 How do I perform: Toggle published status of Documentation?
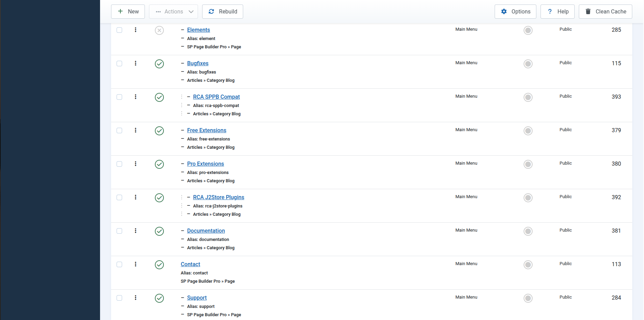[x=159, y=231]
